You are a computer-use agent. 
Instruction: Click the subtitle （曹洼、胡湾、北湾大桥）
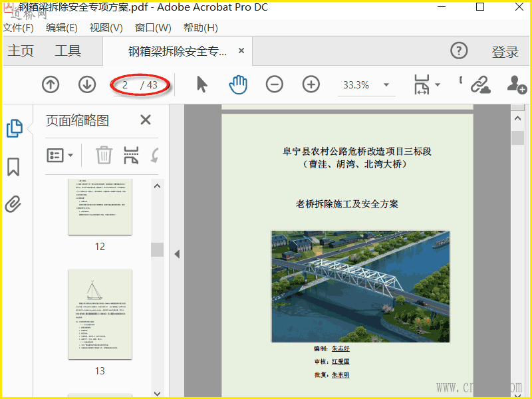354,164
